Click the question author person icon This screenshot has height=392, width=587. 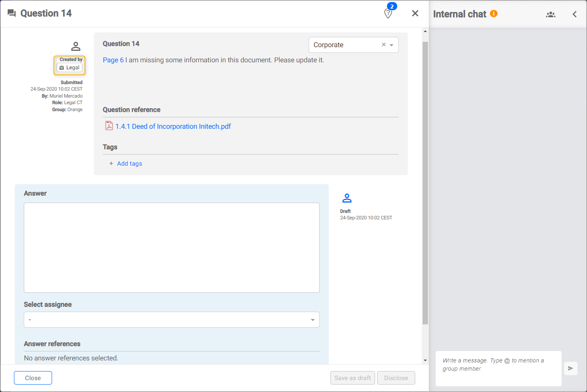pos(76,46)
